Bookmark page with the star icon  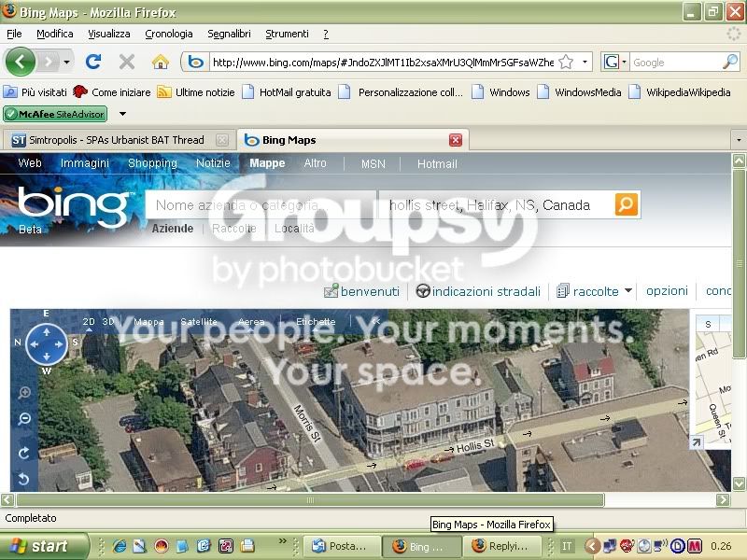[x=566, y=62]
